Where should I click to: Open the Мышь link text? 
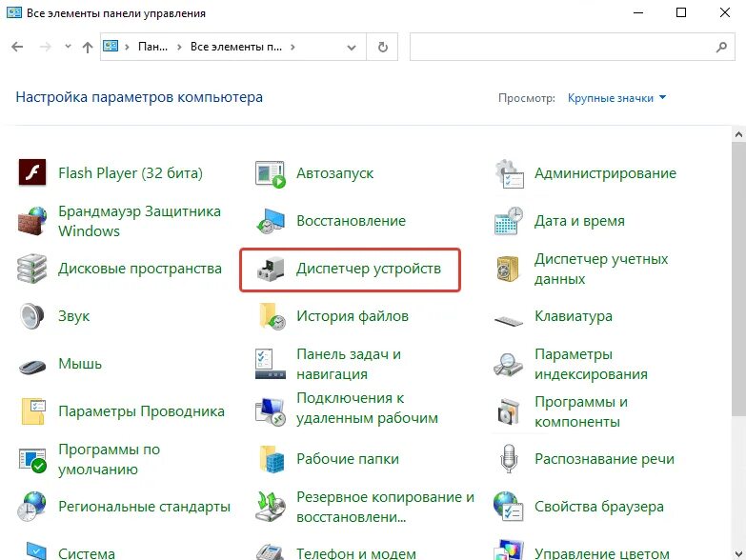pyautogui.click(x=80, y=364)
